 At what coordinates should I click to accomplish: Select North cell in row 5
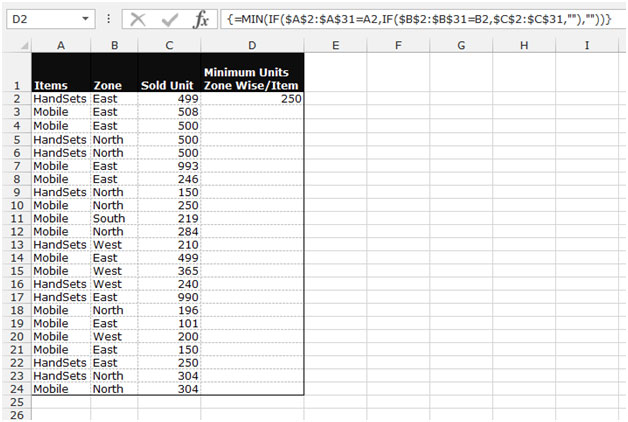115,140
